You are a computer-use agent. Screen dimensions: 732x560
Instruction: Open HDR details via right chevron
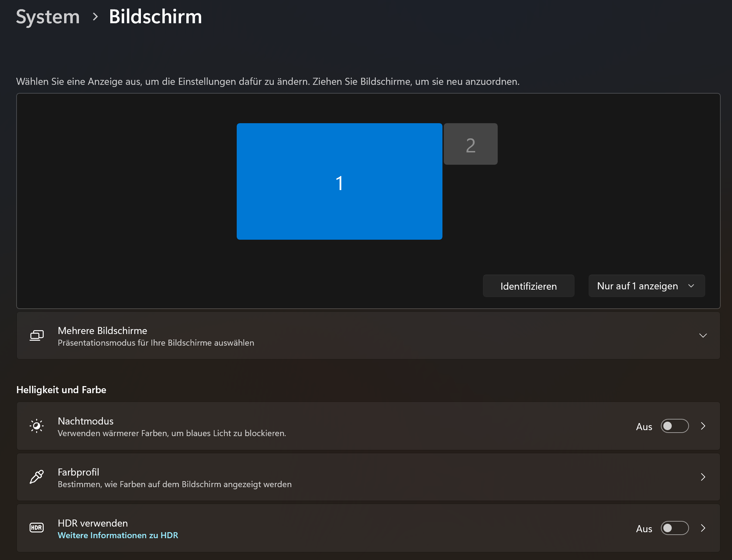(703, 528)
